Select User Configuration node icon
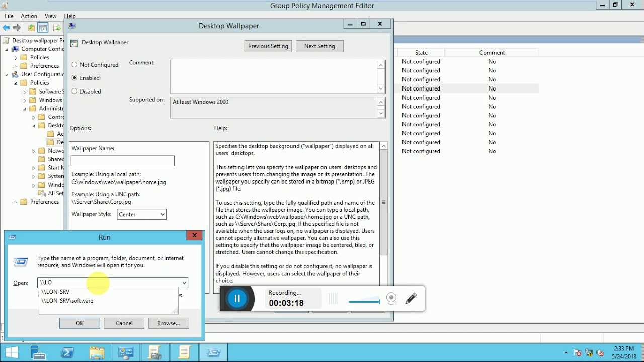Viewport: 644px width, 362px height. click(x=16, y=74)
